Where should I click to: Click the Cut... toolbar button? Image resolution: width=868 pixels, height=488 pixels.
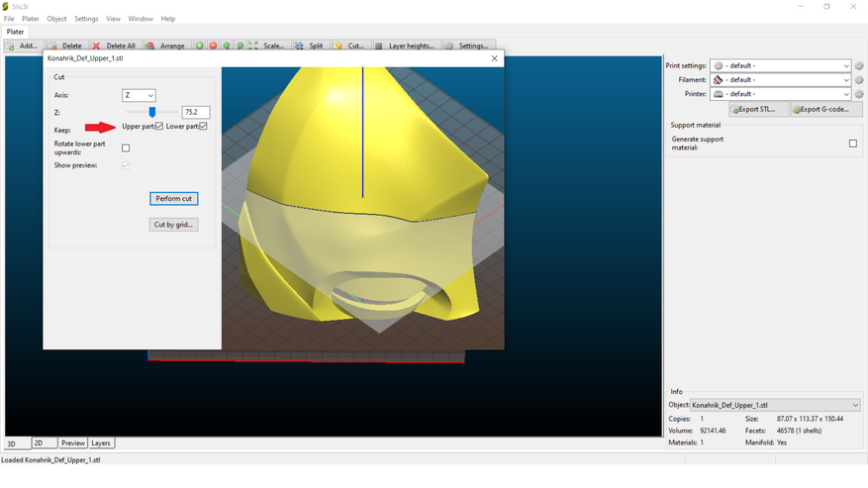(349, 46)
